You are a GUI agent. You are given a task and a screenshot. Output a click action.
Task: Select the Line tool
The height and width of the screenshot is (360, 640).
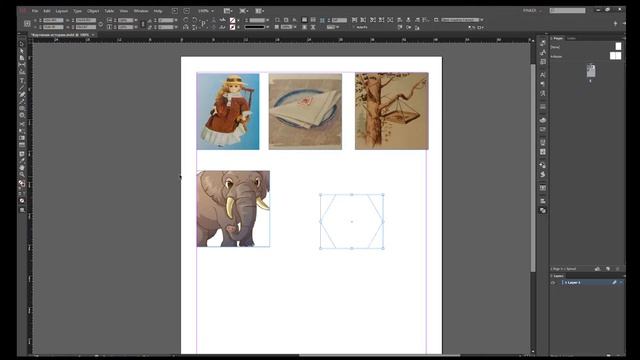coord(22,87)
